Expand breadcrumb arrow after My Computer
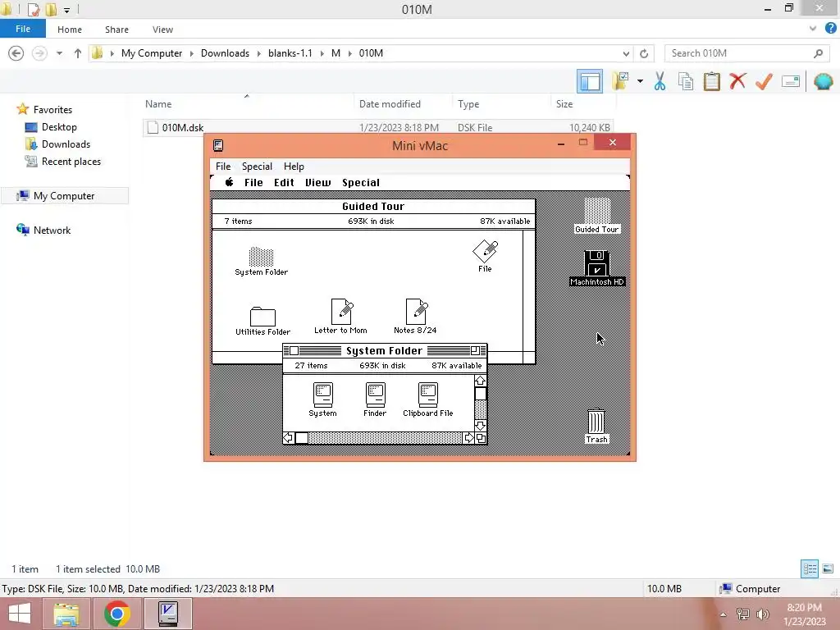This screenshot has height=630, width=840. (x=191, y=53)
